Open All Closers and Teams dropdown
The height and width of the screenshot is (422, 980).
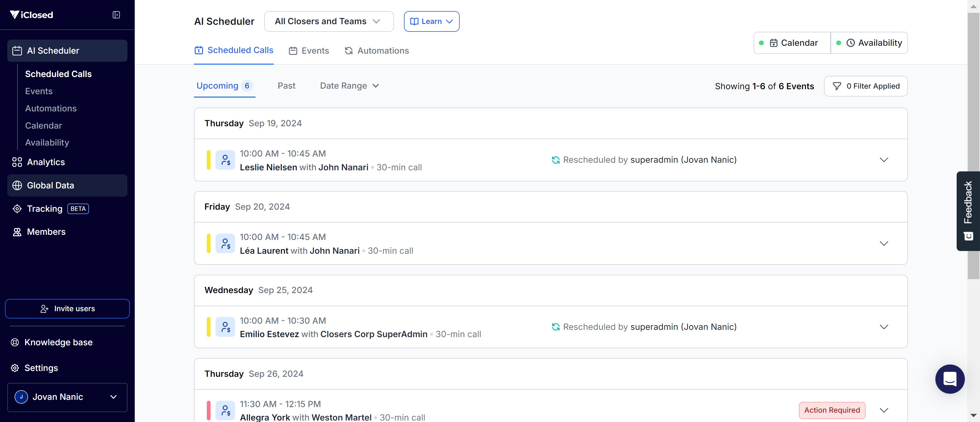coord(328,21)
